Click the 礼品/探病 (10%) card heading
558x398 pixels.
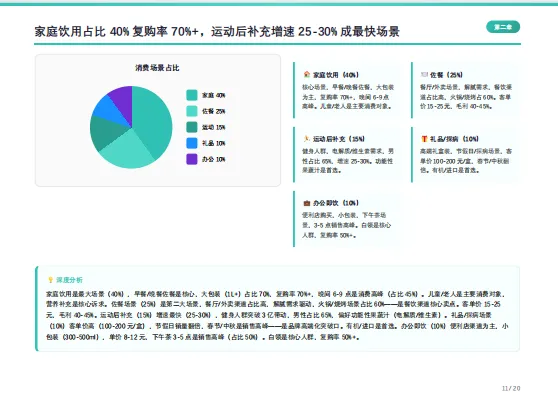[x=454, y=139]
